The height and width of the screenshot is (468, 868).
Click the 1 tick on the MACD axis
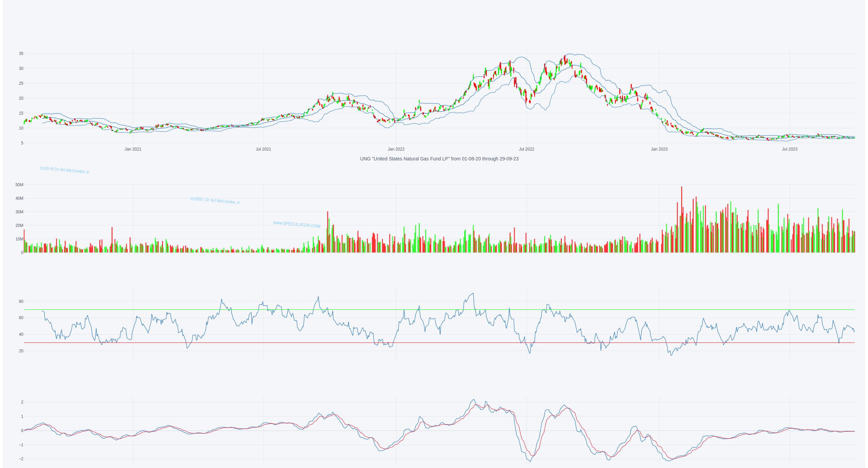coord(22,416)
